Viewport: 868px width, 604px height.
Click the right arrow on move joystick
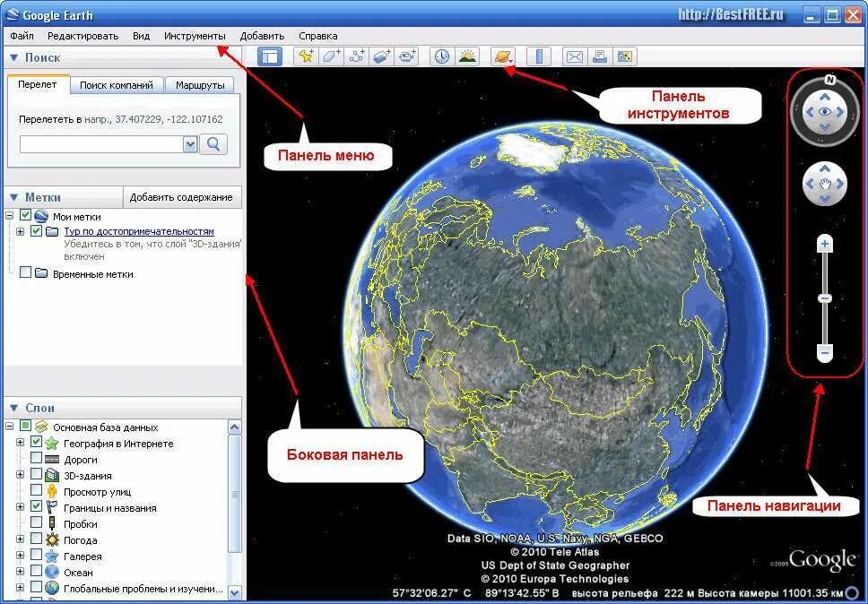[841, 185]
